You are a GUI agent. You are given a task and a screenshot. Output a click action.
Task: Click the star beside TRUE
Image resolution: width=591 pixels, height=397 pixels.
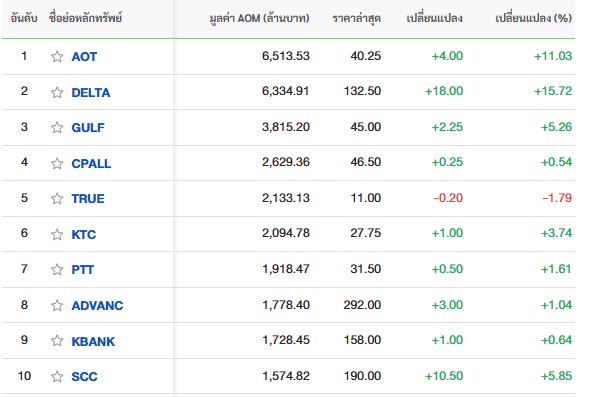pos(57,198)
